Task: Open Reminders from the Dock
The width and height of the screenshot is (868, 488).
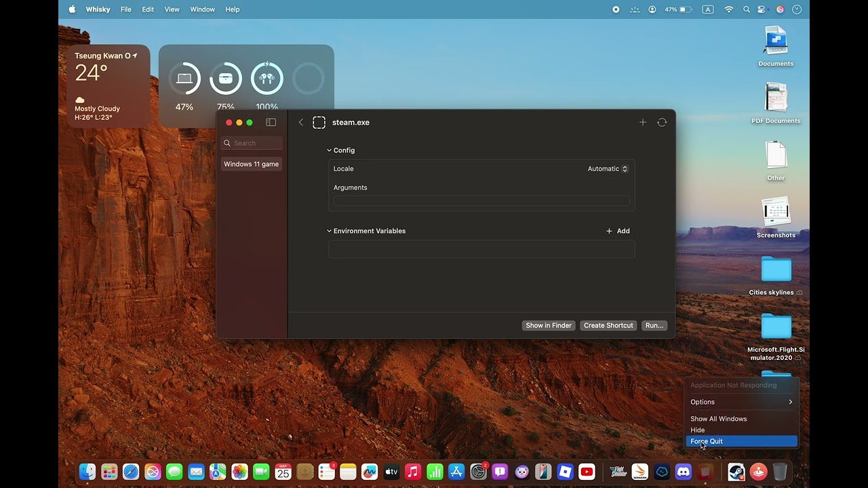Action: pyautogui.click(x=326, y=472)
